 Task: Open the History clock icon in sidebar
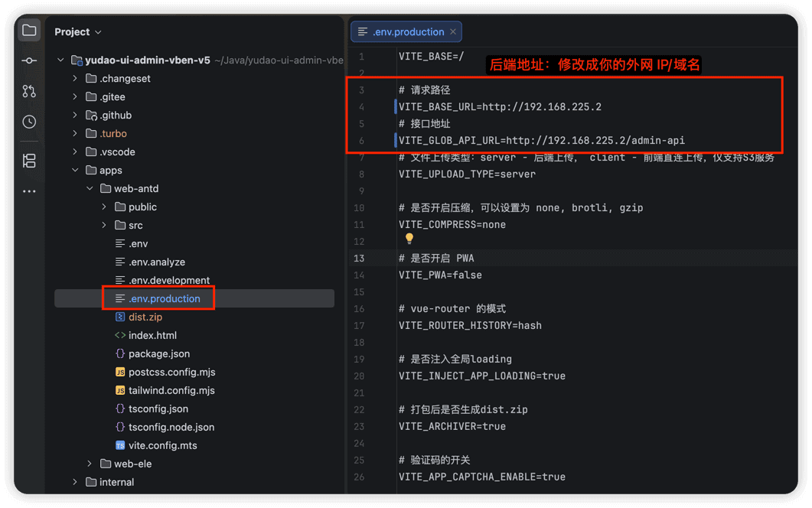point(29,122)
